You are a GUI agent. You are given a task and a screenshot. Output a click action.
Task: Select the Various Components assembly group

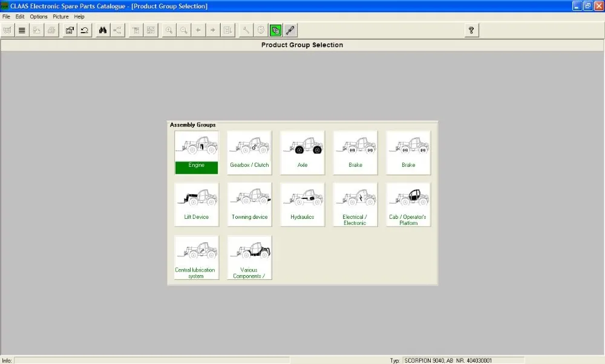[x=250, y=258]
